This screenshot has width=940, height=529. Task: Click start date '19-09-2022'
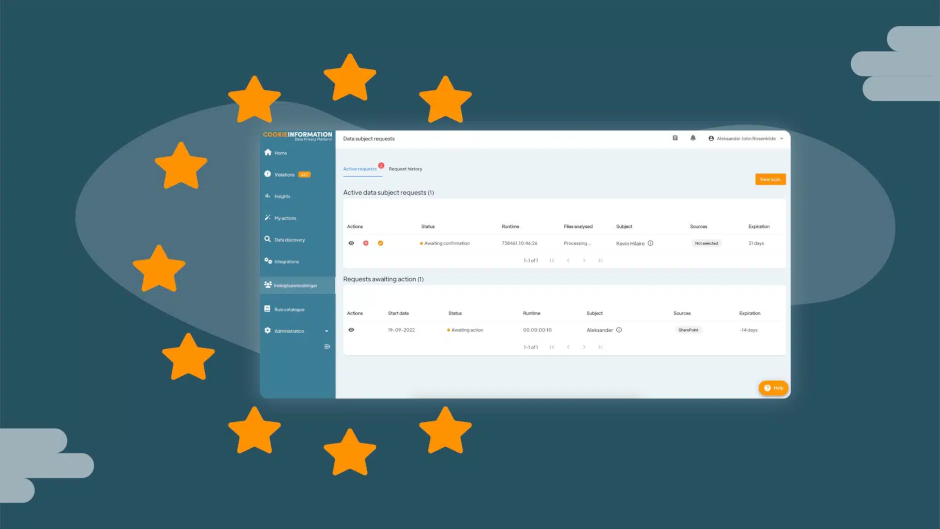point(401,330)
